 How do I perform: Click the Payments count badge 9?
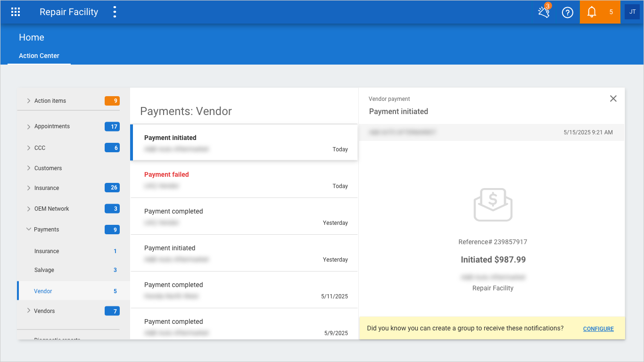[112, 230]
